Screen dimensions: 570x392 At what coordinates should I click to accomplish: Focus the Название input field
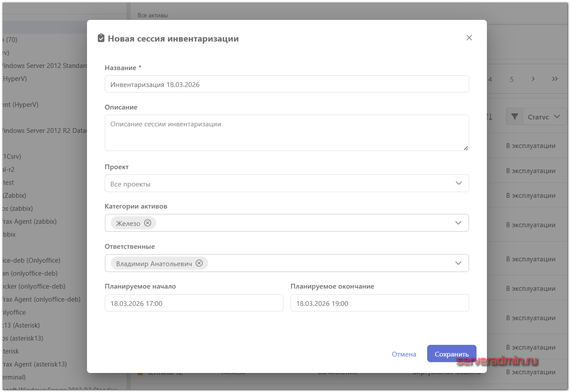(287, 84)
